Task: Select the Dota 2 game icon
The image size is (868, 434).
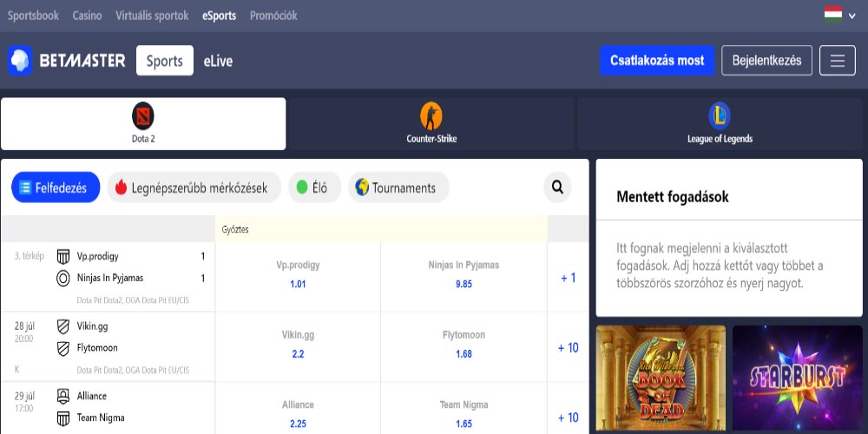Action: click(142, 115)
